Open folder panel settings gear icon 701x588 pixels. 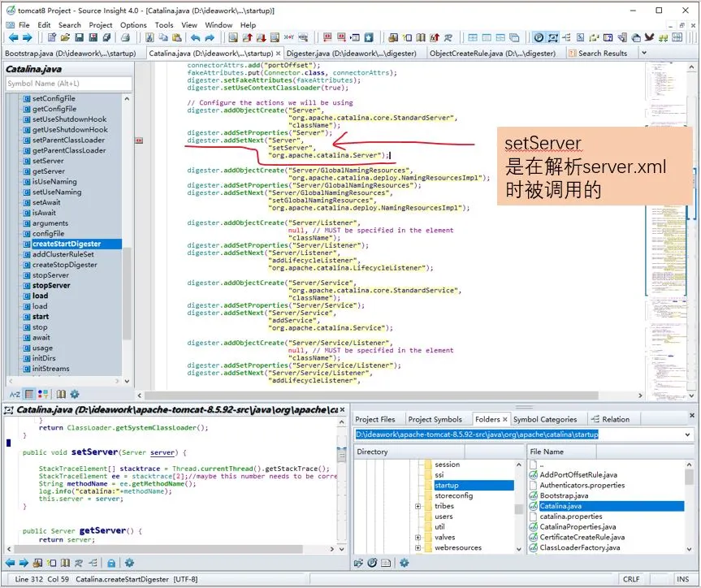(405, 563)
